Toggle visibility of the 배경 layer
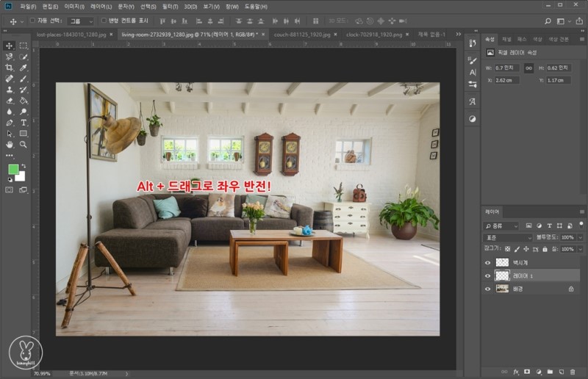The width and height of the screenshot is (588, 379). coord(487,289)
